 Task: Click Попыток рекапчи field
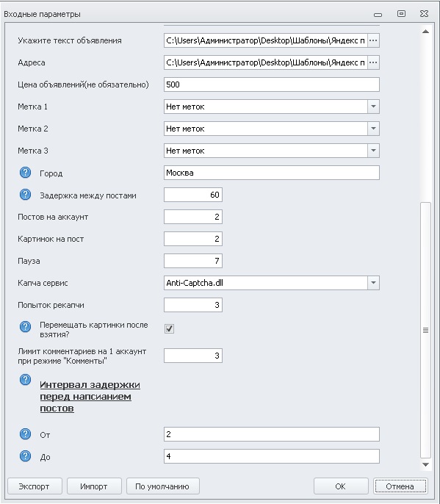pyautogui.click(x=193, y=305)
